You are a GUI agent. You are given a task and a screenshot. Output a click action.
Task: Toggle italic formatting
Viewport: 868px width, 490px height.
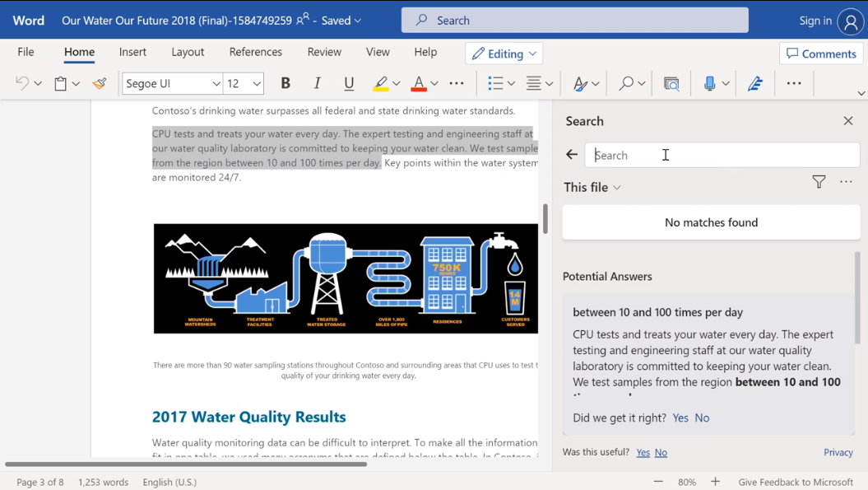(x=318, y=83)
